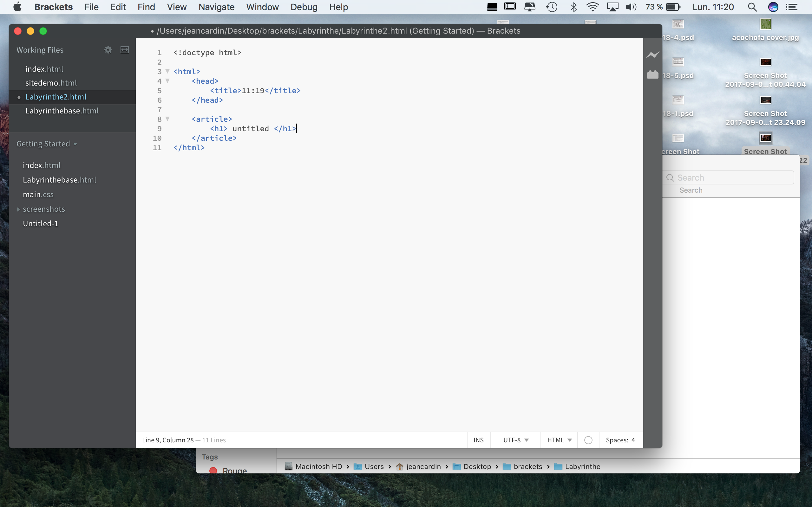Viewport: 812px width, 507px height.
Task: Open the Getting Started project dropdown
Action: coord(47,144)
